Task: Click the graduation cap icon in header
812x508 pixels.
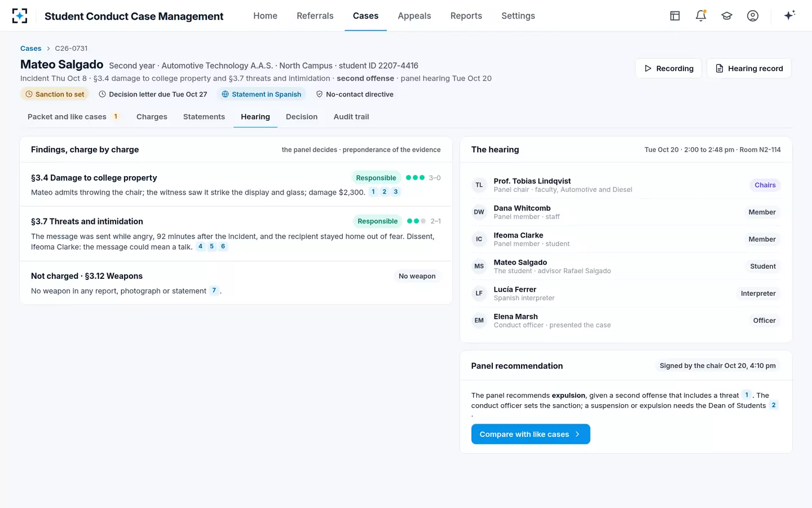Action: click(x=727, y=16)
